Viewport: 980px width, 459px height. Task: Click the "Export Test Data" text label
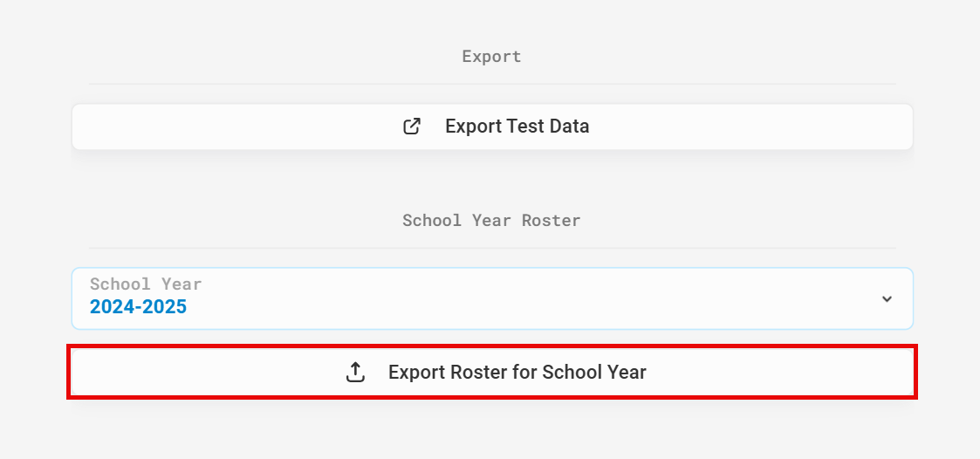coord(517,127)
